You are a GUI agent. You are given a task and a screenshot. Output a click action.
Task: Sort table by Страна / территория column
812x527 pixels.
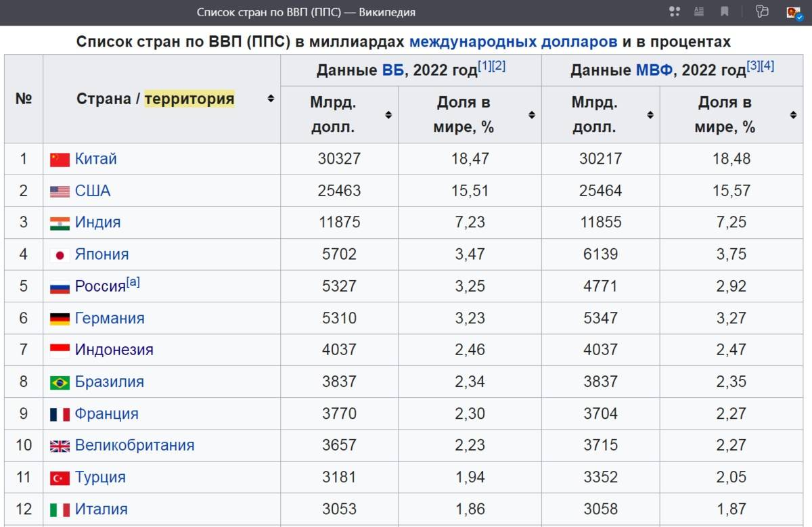[x=271, y=99]
